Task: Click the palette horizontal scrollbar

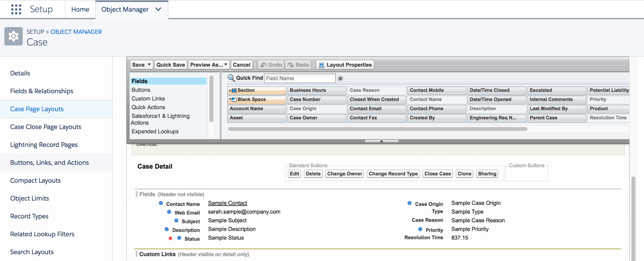Action: coord(377,129)
